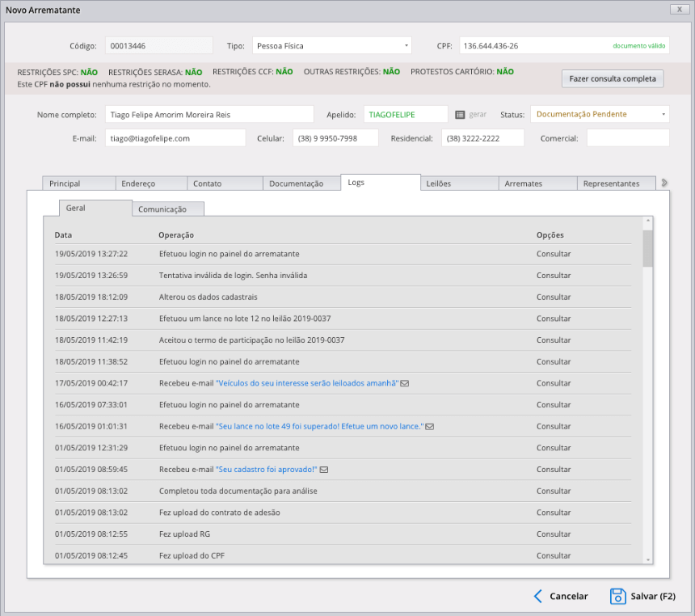695x616 pixels.
Task: Click the Salvar floppy disk icon
Action: [x=617, y=597]
